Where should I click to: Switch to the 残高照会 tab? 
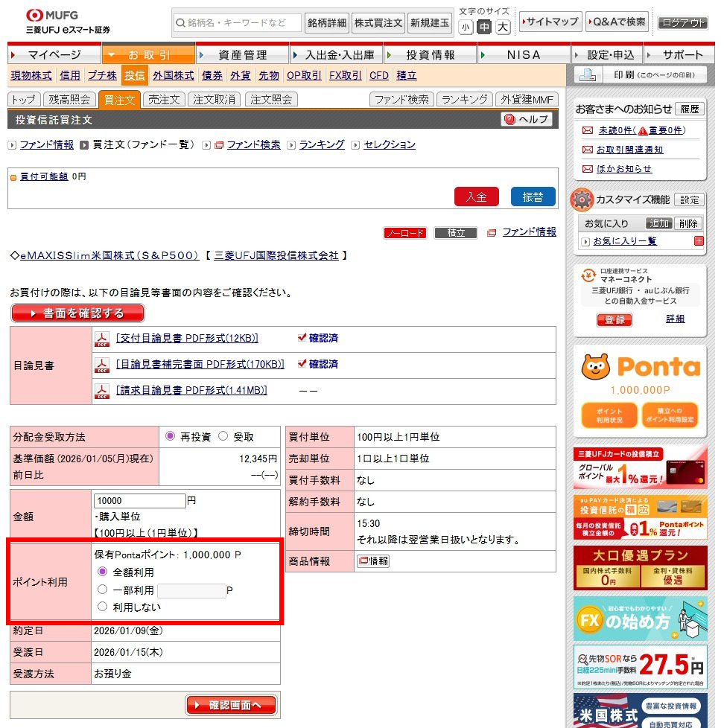tap(70, 100)
